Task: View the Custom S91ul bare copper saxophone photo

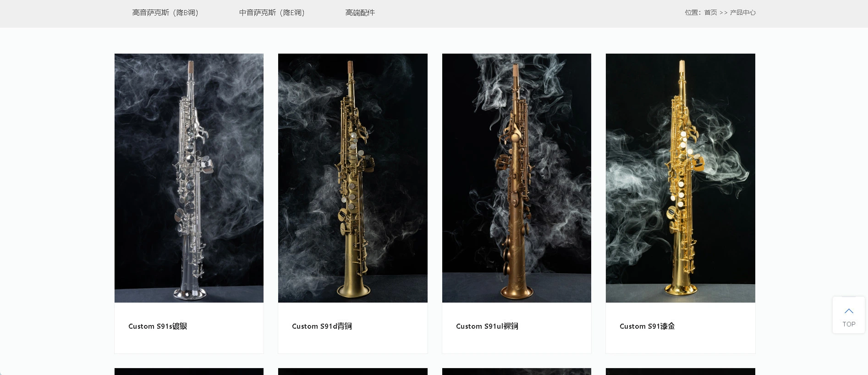Action: [516, 178]
